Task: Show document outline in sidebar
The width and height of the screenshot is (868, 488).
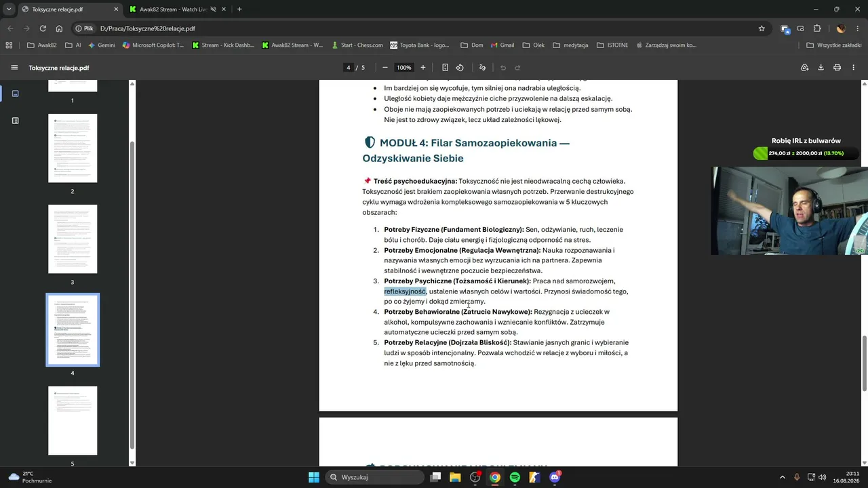Action: pos(16,121)
